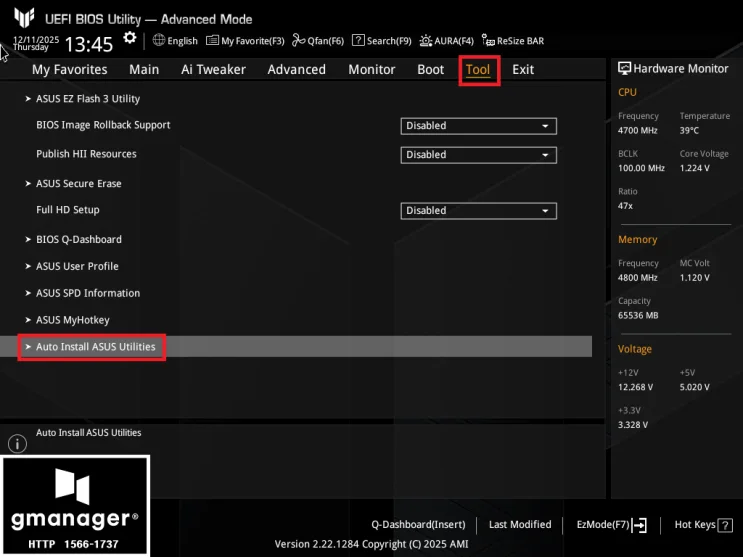Click MC Volt value 1.120 V
This screenshot has width=743, height=557.
695,278
